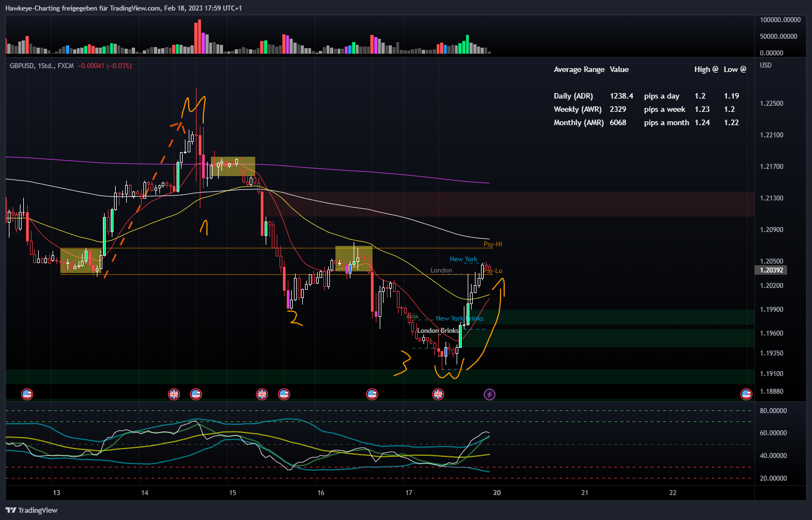
Task: Click the USD currency label on the price axis
Action: 766,65
